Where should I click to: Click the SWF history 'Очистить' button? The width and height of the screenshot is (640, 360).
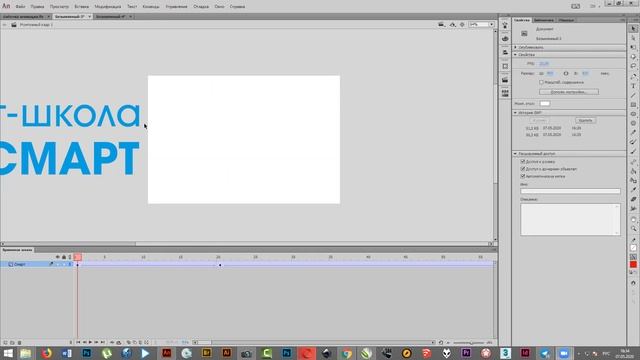point(585,120)
